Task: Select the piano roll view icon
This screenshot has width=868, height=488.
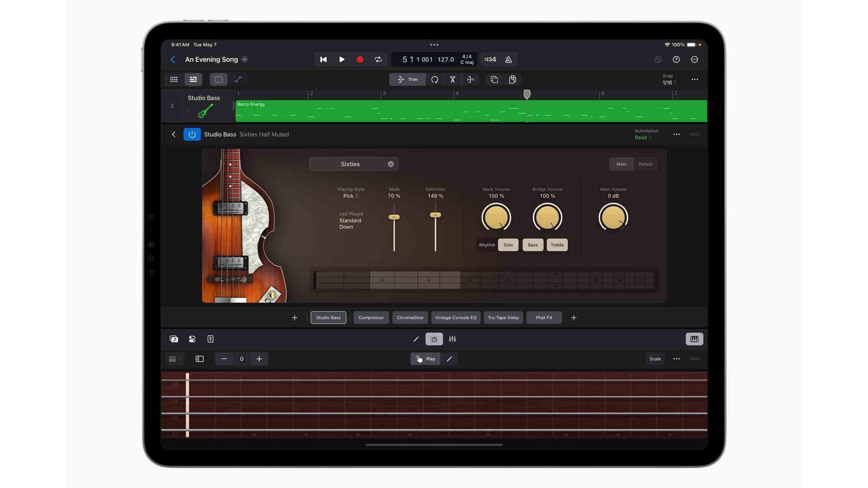Action: 694,339
